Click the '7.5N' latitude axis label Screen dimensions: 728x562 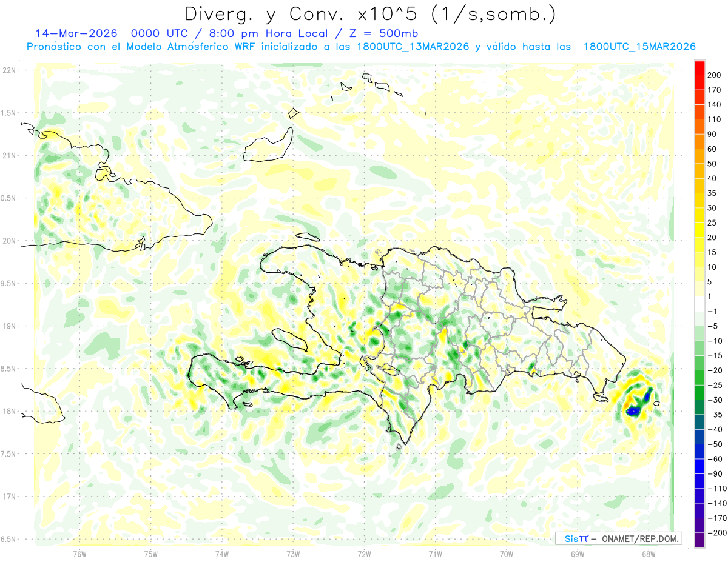pyautogui.click(x=9, y=453)
